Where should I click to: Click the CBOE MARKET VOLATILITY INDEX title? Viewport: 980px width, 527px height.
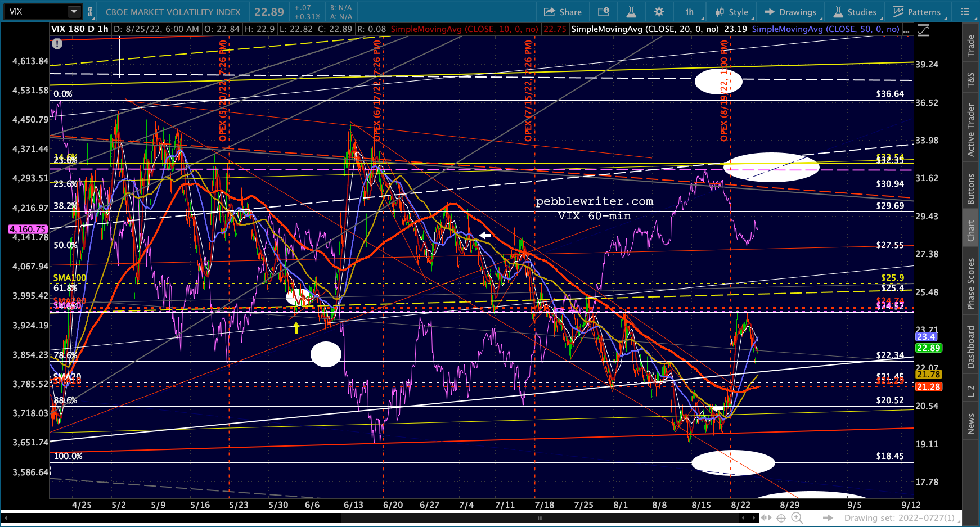click(173, 12)
